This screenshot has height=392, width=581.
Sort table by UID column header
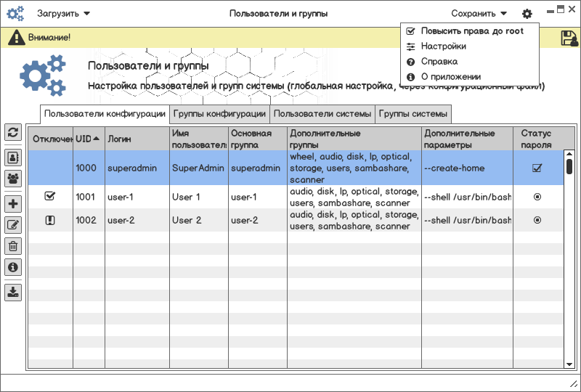click(x=89, y=139)
